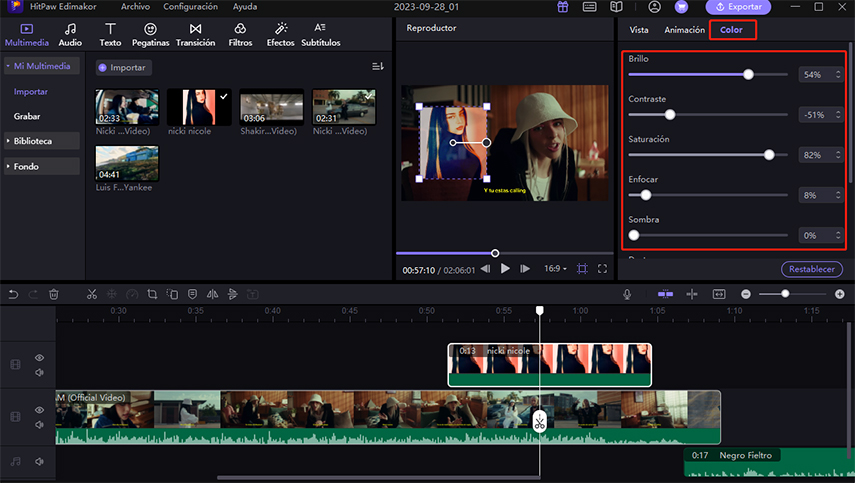The image size is (855, 483).
Task: Click the player progress bar handle
Action: (495, 253)
